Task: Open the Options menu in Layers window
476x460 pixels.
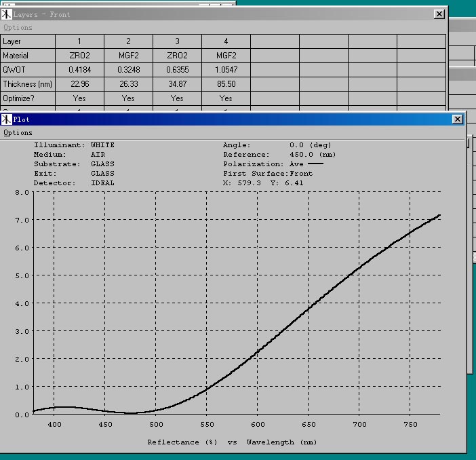Action: [18, 28]
